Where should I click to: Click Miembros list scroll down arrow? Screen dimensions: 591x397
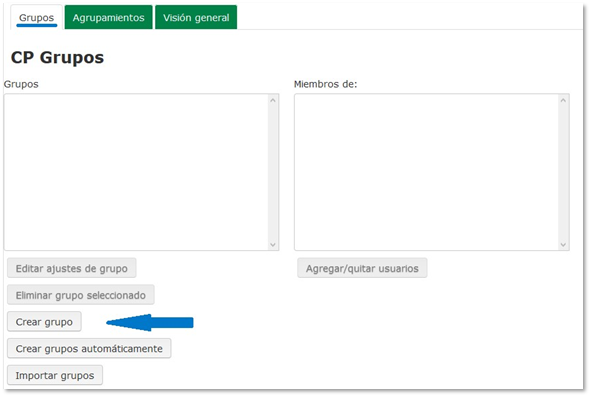563,245
